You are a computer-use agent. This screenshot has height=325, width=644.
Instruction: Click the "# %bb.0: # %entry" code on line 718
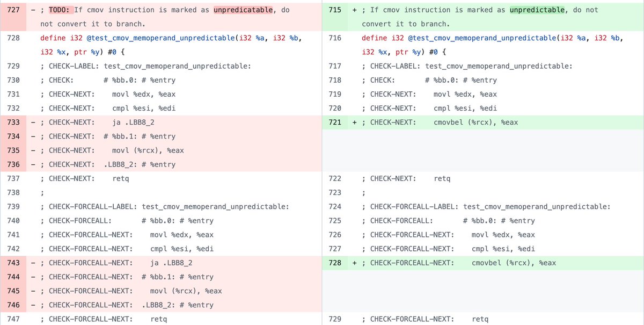click(x=461, y=80)
